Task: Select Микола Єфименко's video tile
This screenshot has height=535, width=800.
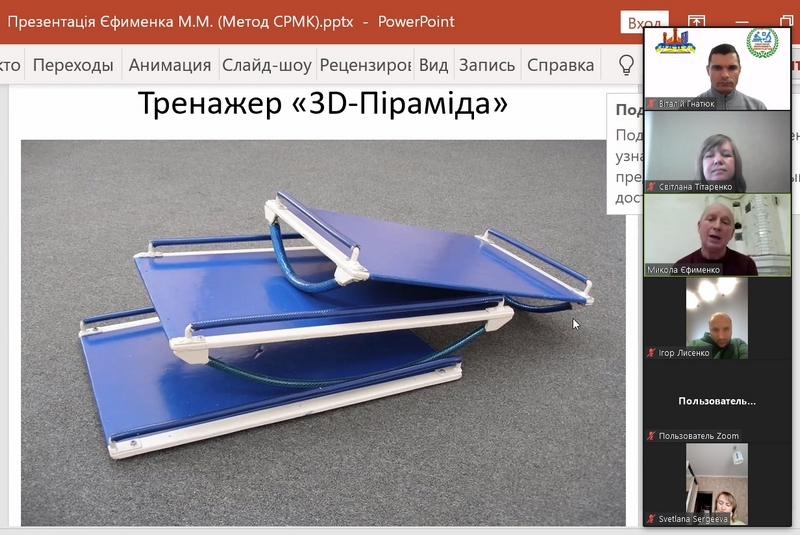Action: (x=716, y=234)
